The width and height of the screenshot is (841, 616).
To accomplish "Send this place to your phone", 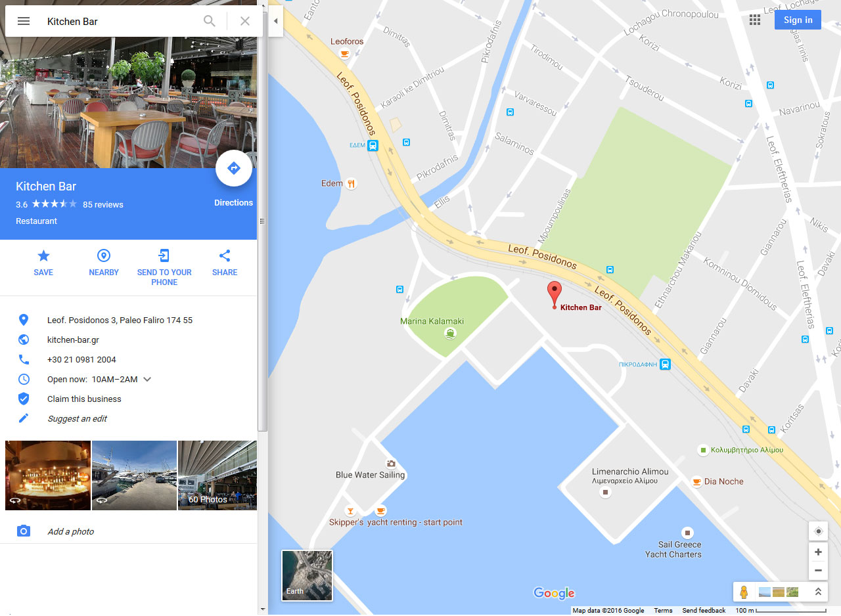I will [164, 267].
